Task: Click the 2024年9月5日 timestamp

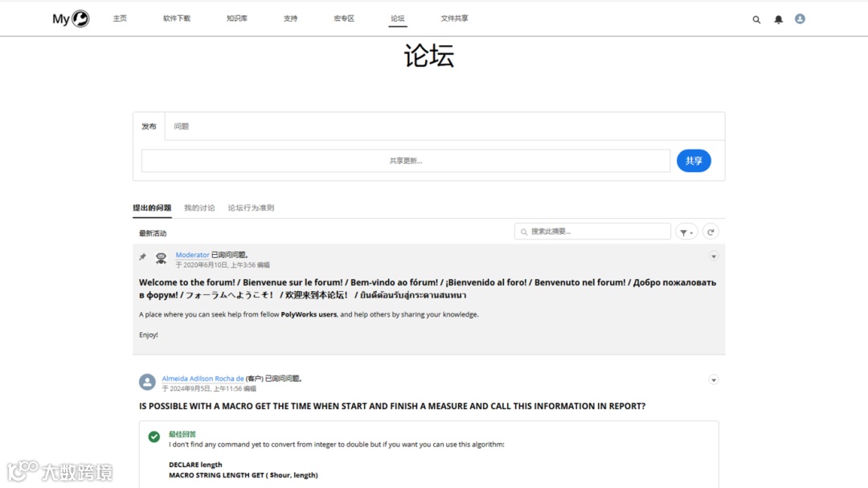Action: (x=209, y=388)
